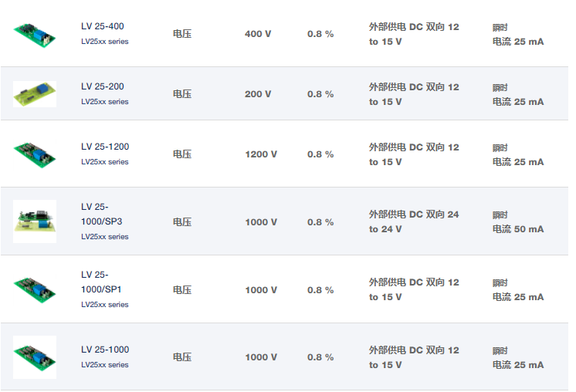This screenshot has width=576, height=392.
Task: Click the LV25xx series label under LV 25-200
Action: click(x=105, y=102)
